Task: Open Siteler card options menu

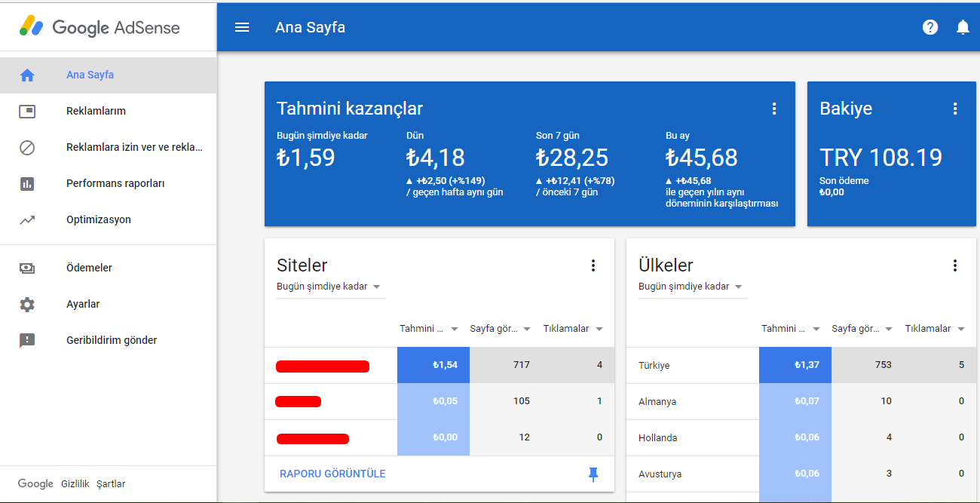Action: click(593, 265)
